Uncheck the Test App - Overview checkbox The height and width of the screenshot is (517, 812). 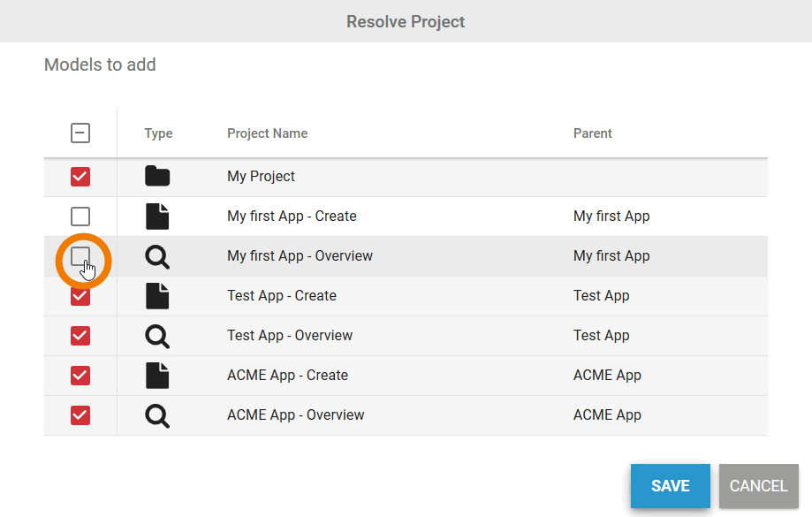(80, 335)
